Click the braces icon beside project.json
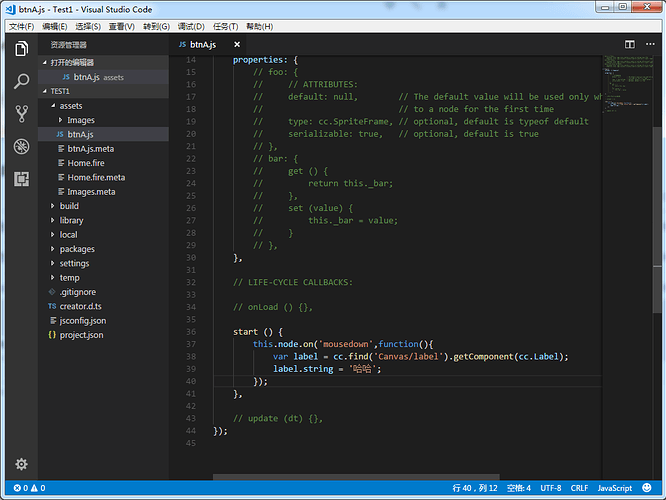 (52, 335)
